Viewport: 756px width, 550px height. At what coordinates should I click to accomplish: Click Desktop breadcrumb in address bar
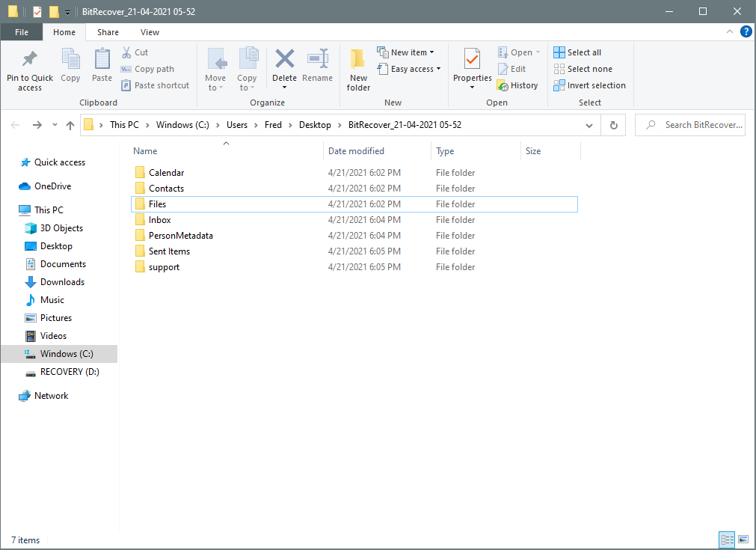(x=315, y=125)
